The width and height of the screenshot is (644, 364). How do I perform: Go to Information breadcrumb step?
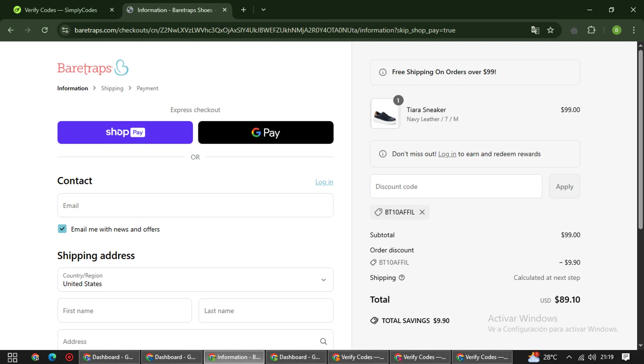click(73, 88)
